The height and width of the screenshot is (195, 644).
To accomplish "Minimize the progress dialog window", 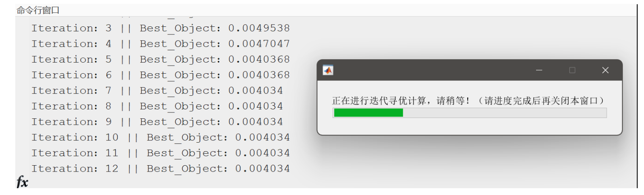I will coord(539,70).
